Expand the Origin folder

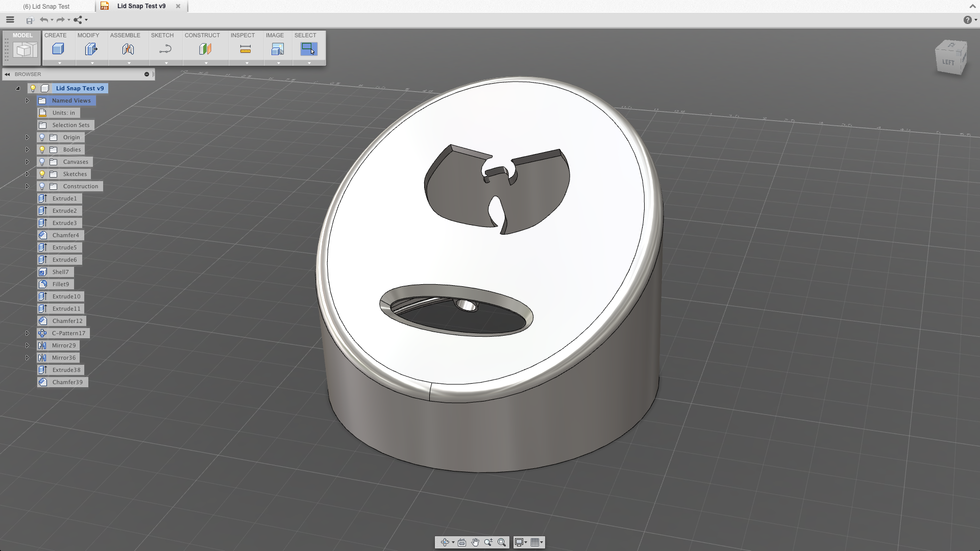coord(27,137)
